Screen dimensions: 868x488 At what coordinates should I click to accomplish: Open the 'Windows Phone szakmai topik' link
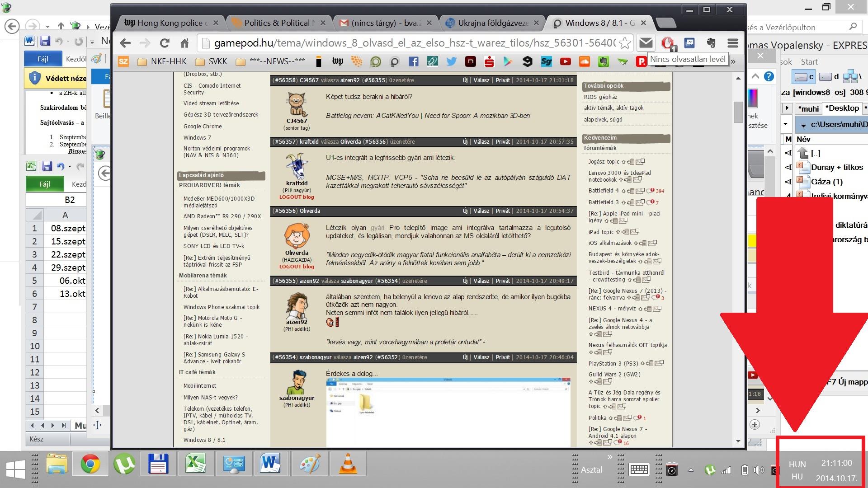click(222, 307)
